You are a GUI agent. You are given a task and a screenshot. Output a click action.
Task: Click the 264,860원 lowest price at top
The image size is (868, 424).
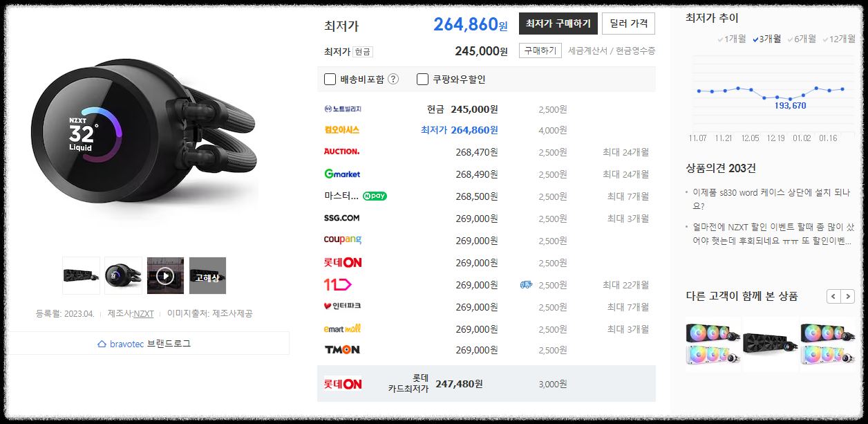tap(471, 24)
